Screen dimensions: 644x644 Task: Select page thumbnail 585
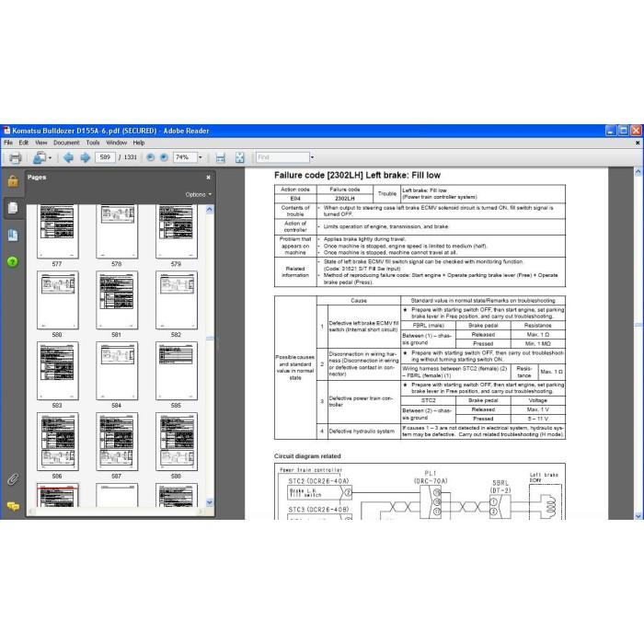pos(177,371)
